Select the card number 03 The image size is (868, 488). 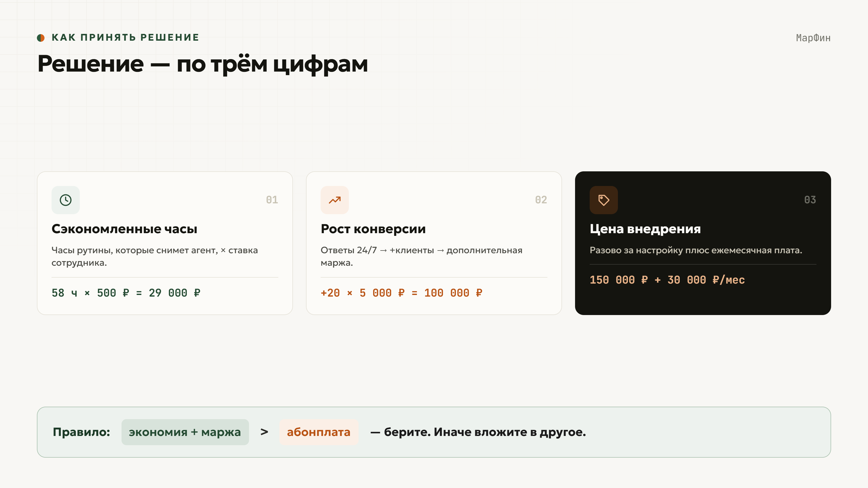coord(810,200)
